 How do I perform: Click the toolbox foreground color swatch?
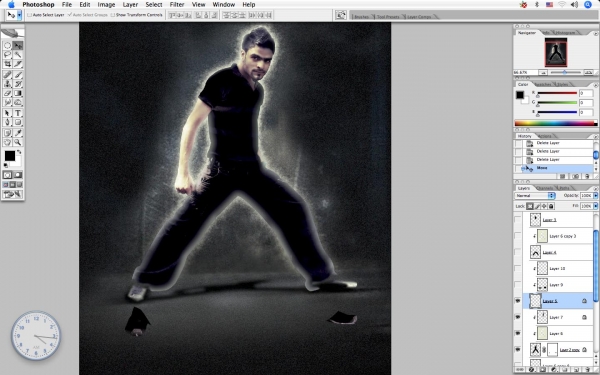pyautogui.click(x=10, y=156)
